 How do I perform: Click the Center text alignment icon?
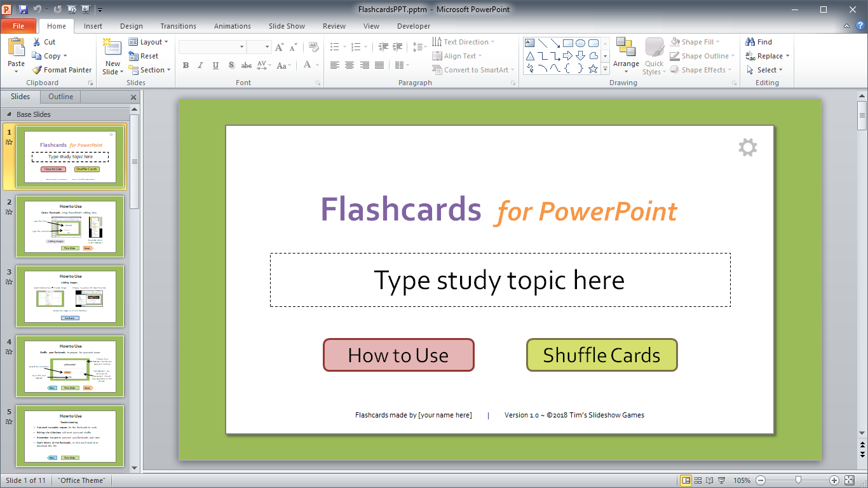pyautogui.click(x=349, y=65)
